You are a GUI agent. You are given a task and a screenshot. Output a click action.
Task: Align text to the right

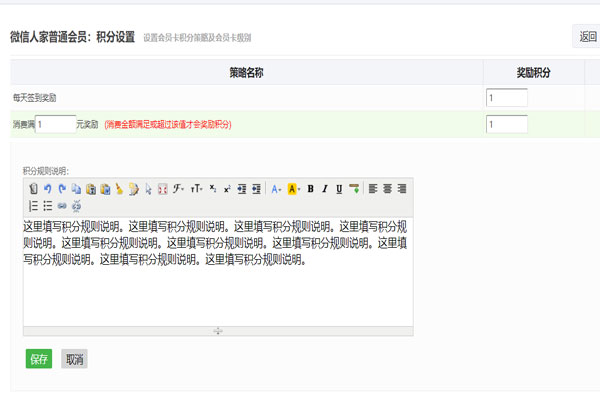pos(401,189)
